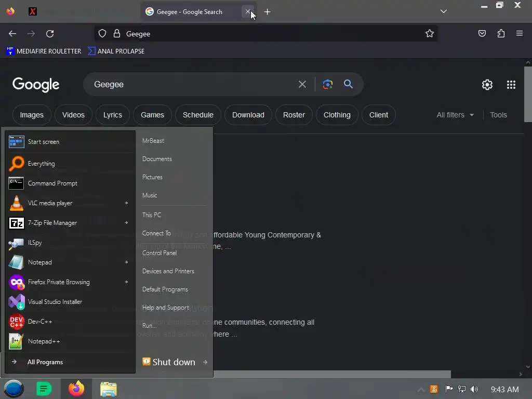Expand Shut down options arrow

coord(205,362)
